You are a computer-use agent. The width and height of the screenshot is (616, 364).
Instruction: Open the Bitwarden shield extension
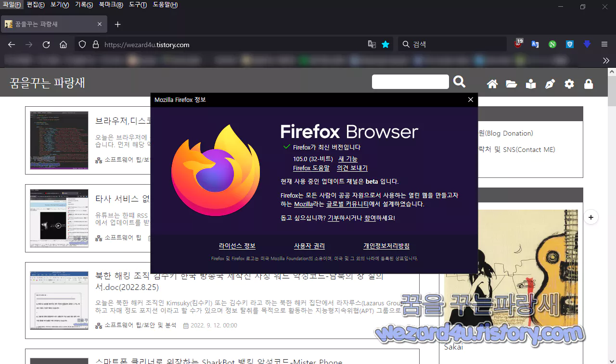point(570,44)
